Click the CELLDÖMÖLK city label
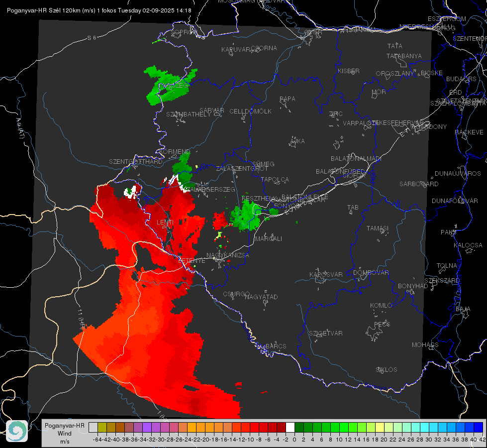This screenshot has width=487, height=448. (251, 112)
